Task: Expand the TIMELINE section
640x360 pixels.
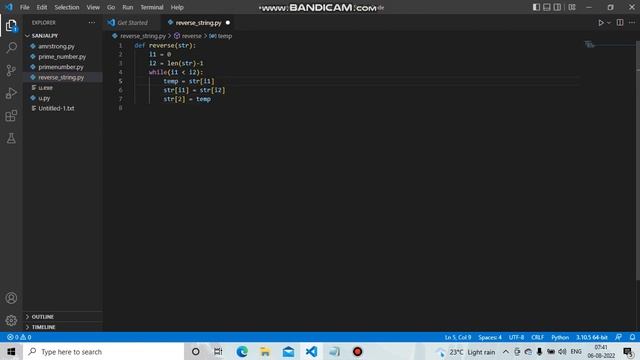Action: point(62,327)
